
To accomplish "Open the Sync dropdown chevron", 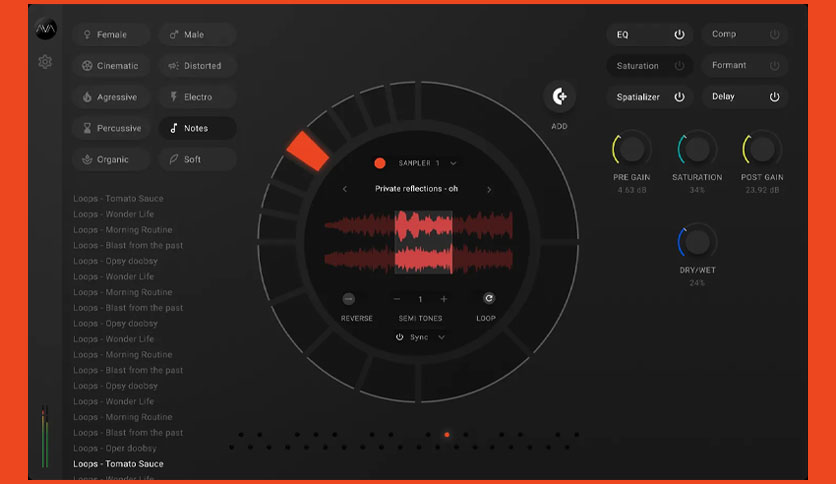I will 441,337.
